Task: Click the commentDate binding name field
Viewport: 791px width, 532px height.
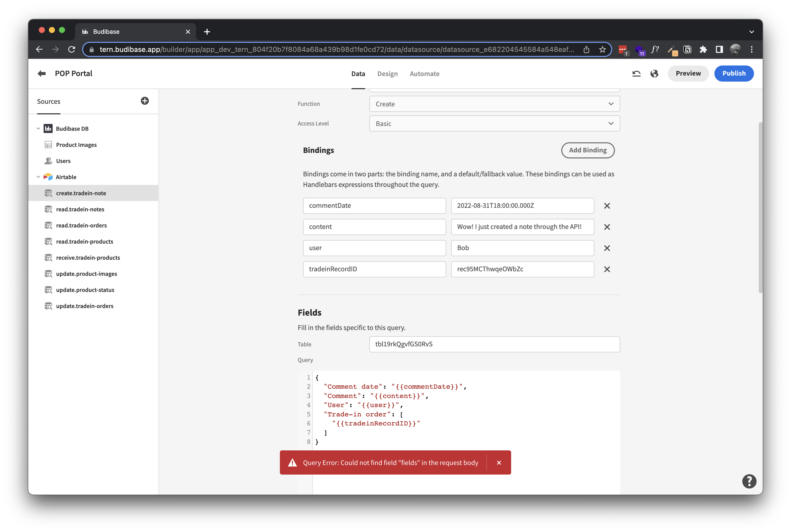Action: tap(374, 206)
